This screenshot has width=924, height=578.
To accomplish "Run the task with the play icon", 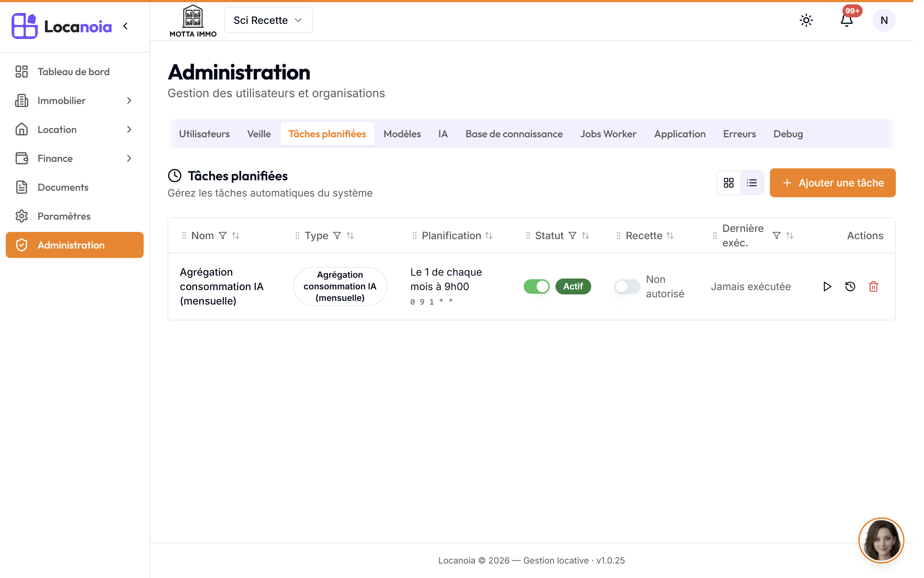I will point(827,286).
